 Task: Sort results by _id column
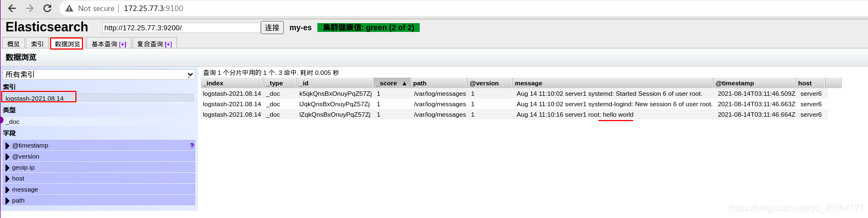tap(336, 83)
